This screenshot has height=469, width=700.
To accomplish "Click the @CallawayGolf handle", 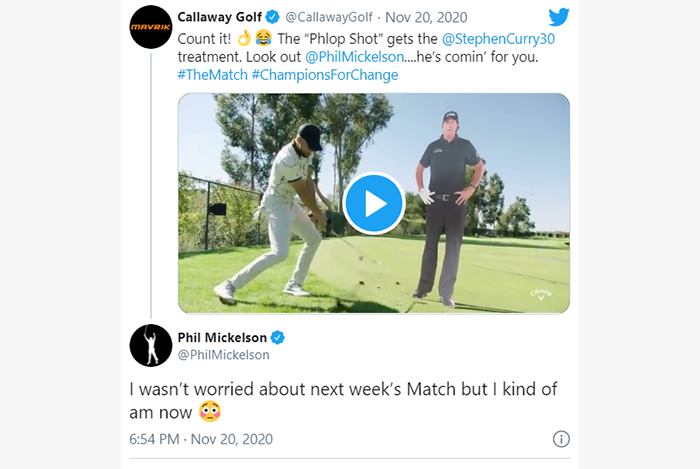I will 329,17.
